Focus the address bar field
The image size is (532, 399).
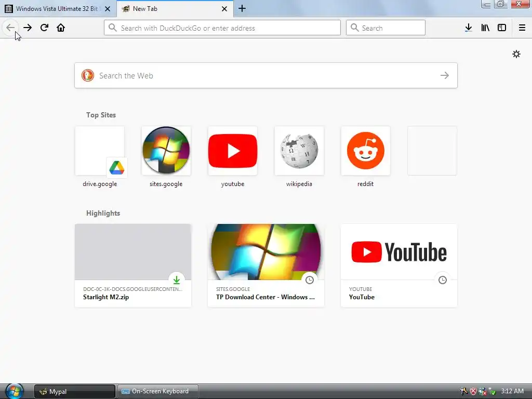click(x=222, y=28)
